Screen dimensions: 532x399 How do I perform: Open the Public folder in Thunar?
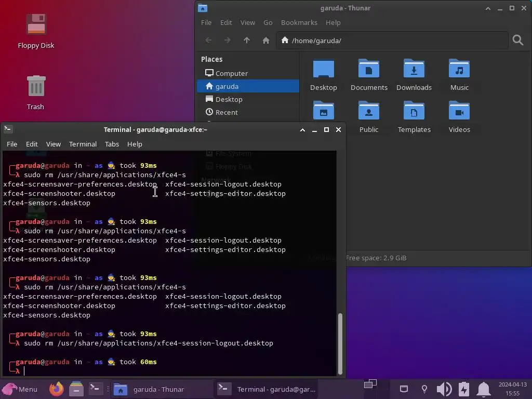point(369,117)
